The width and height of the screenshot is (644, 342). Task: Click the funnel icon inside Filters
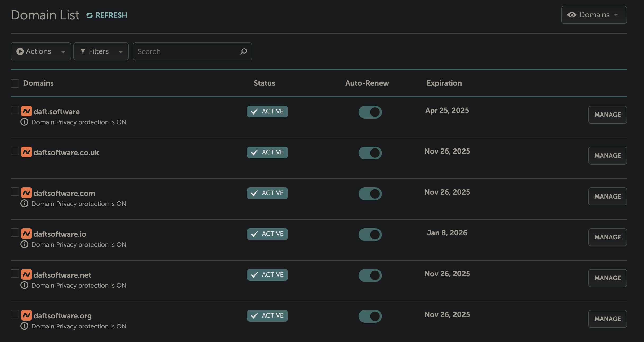point(83,51)
